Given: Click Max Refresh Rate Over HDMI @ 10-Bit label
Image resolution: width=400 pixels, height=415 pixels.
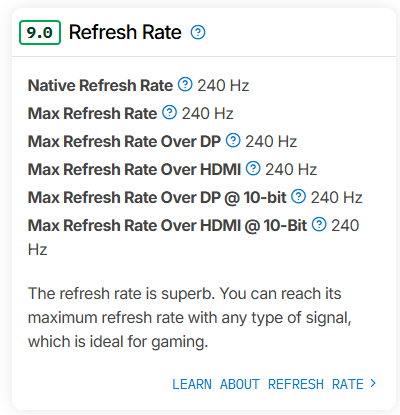Looking at the screenshot, I should point(167,225).
